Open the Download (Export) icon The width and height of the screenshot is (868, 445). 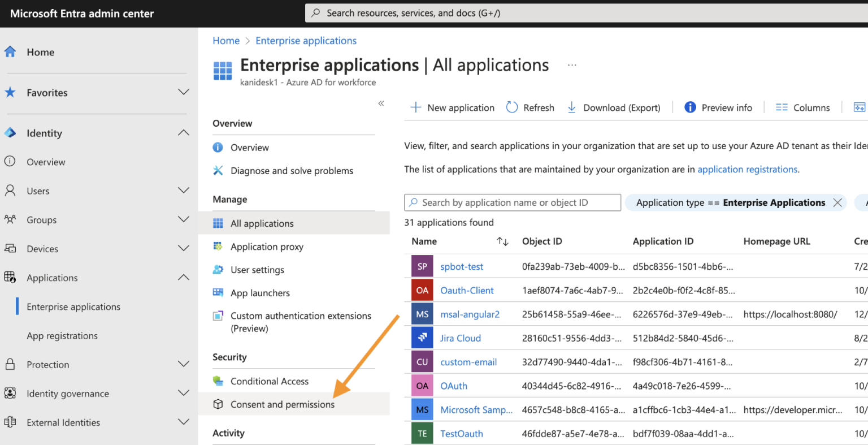(x=571, y=107)
